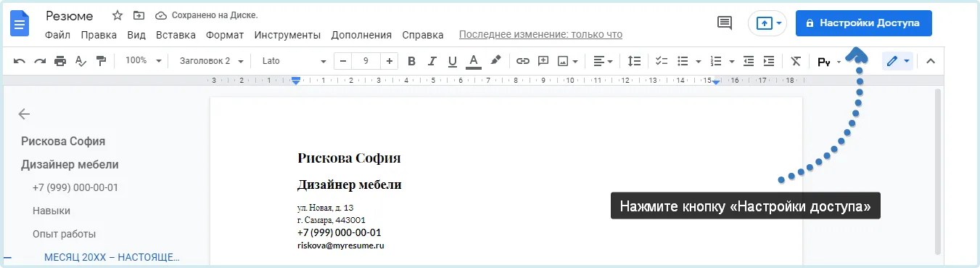Screen dimensions: 980x268
Task: Open the highlight color marker tool
Action: point(495,61)
